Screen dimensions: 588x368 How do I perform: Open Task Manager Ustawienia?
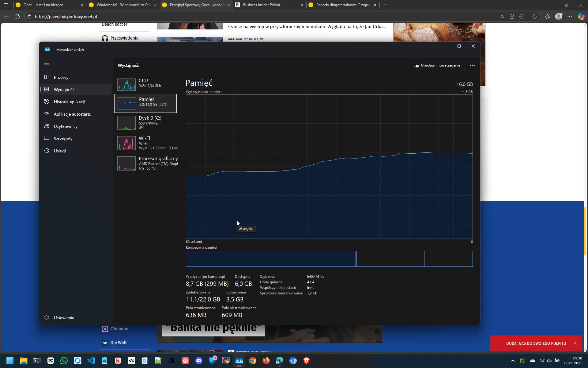64,318
